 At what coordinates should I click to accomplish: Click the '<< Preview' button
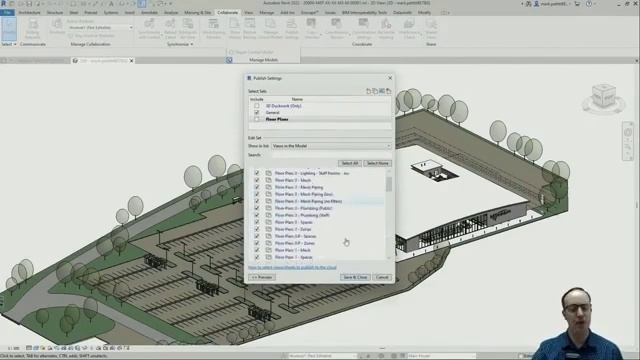coord(262,277)
